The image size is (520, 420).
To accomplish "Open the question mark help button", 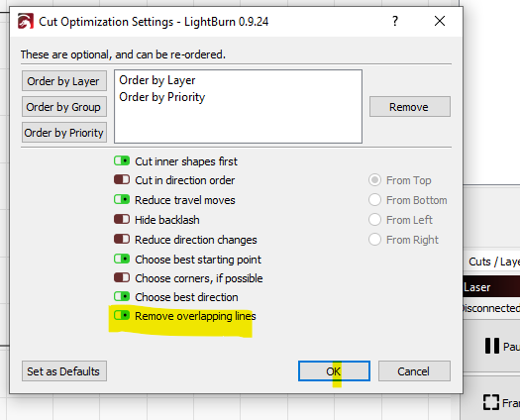I will 395,21.
